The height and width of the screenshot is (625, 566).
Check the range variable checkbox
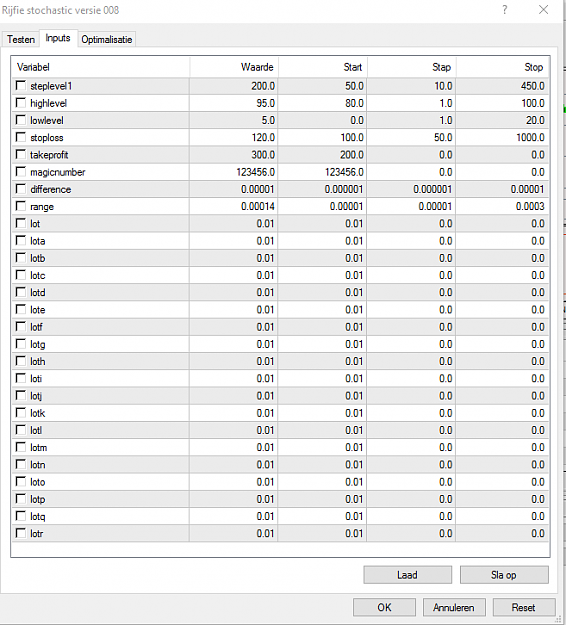(21, 206)
